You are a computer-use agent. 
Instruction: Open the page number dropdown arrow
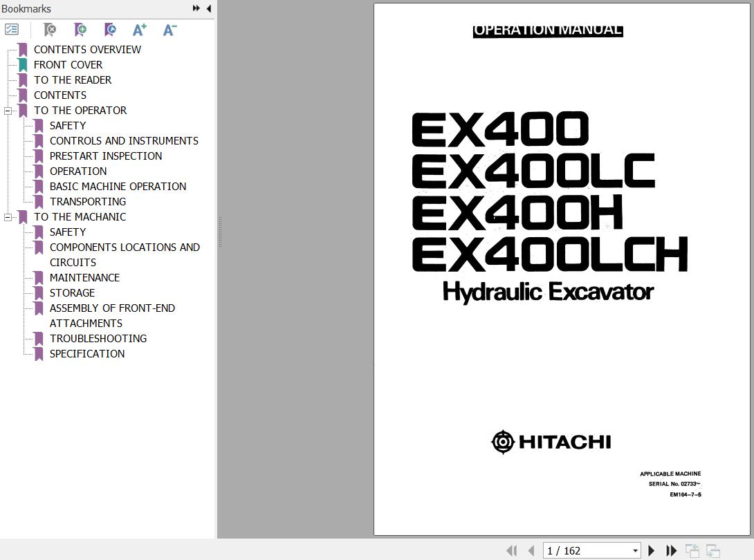[635, 551]
